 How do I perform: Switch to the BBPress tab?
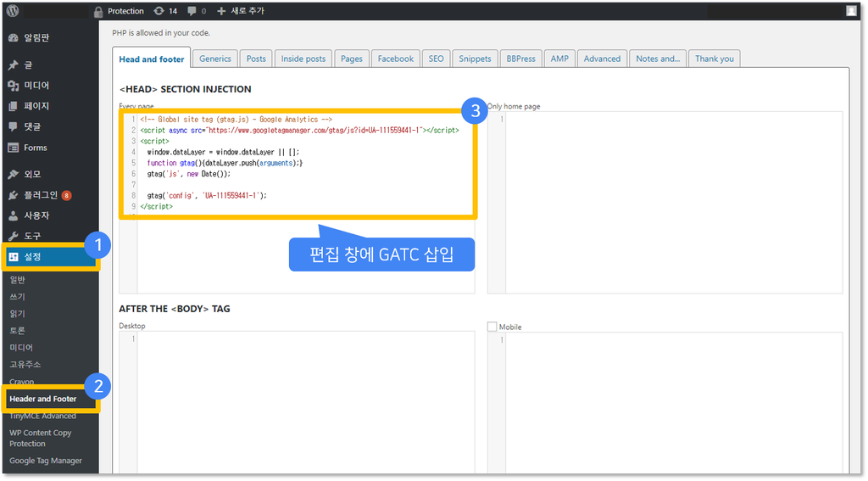click(x=521, y=59)
